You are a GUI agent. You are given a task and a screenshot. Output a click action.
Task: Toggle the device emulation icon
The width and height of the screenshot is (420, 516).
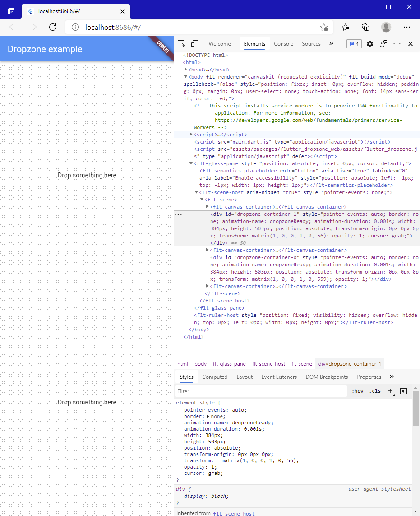coord(194,43)
